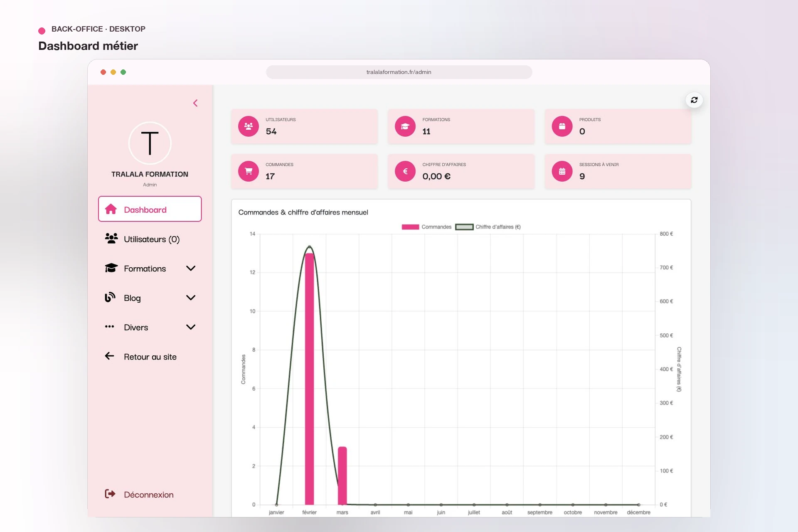
Task: Click the chart title Commandes & chiffre d'affaires mensuel
Action: 303,212
